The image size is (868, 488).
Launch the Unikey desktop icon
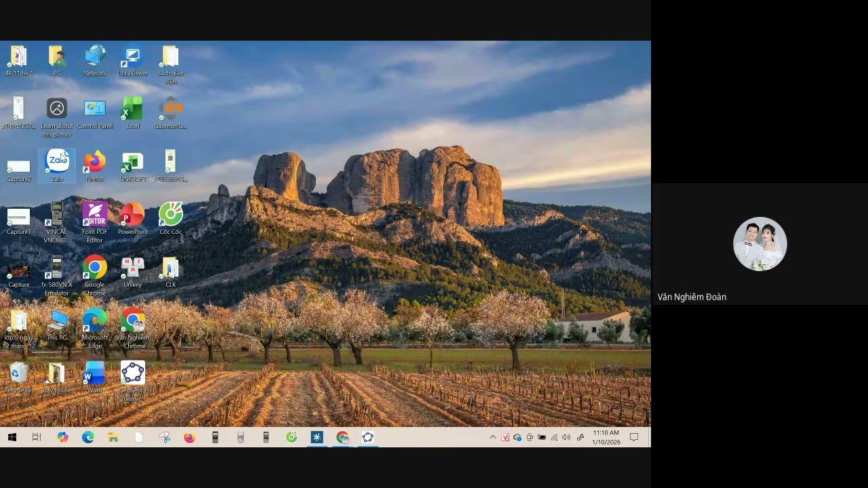click(133, 272)
